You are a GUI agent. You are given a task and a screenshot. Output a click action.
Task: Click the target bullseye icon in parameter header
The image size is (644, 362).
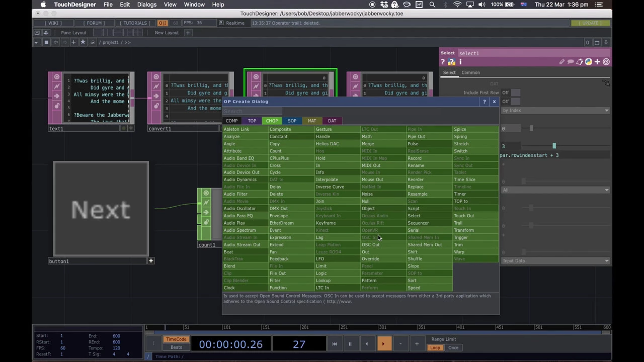click(x=606, y=62)
